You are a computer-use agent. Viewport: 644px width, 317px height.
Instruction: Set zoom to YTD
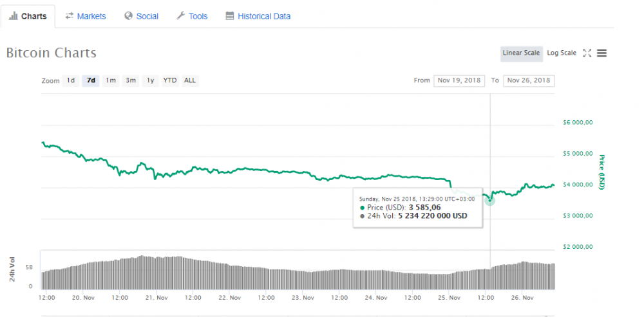(170, 81)
